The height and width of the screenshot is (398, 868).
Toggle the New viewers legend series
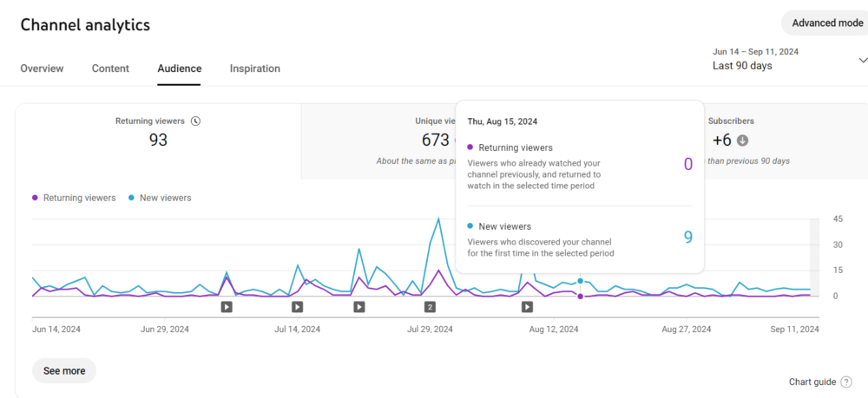[160, 198]
